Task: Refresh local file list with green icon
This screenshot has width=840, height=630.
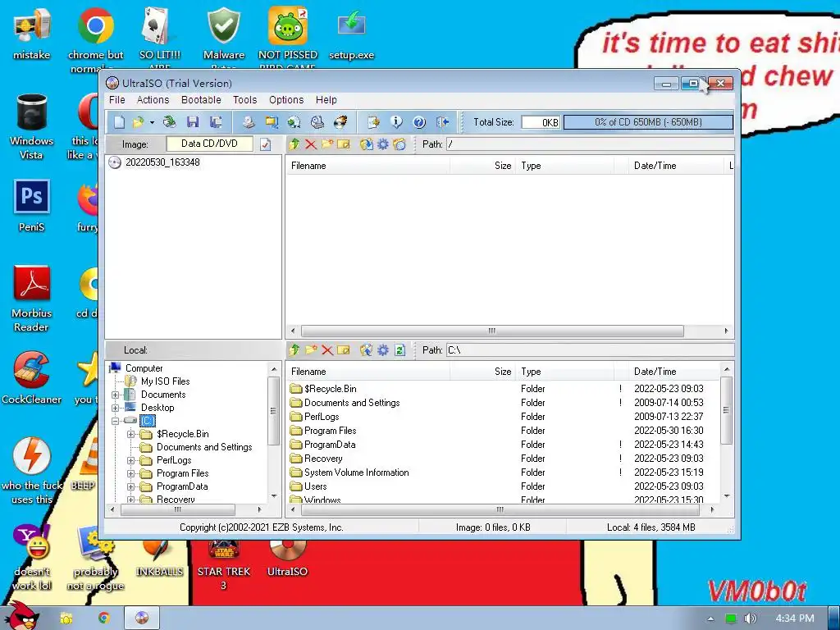Action: point(399,349)
